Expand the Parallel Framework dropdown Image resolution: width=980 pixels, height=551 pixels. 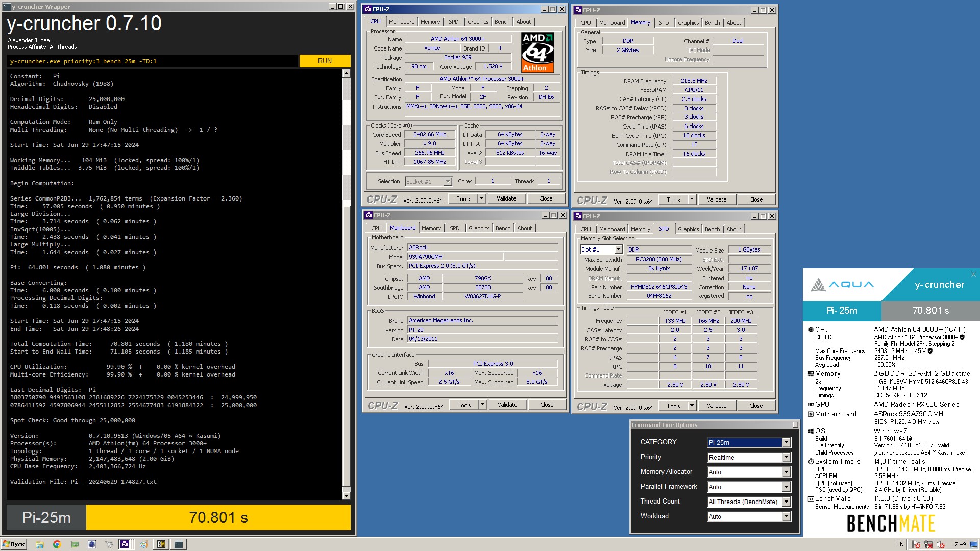(786, 487)
